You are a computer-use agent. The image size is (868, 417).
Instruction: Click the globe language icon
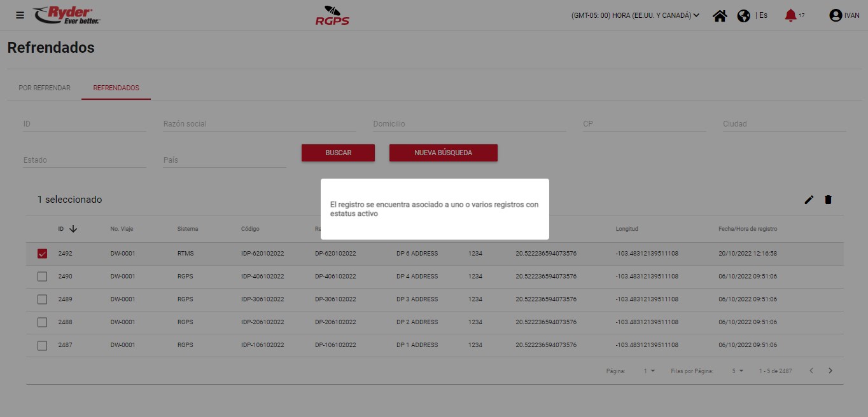743,16
